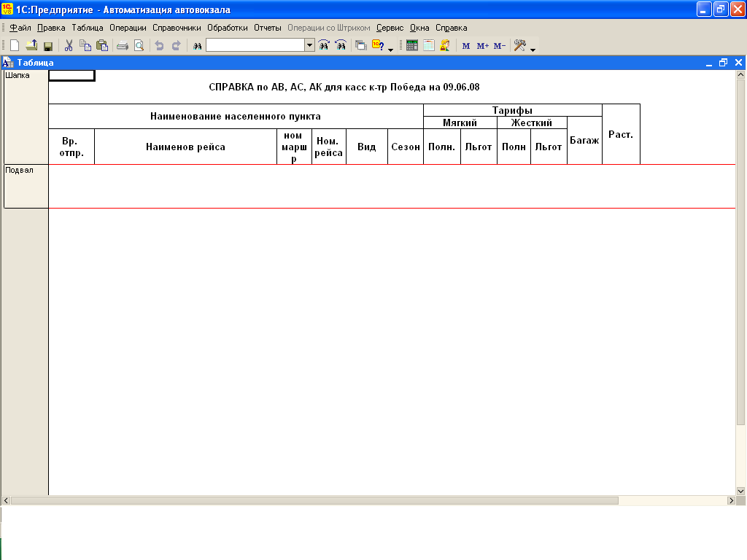Image resolution: width=747 pixels, height=560 pixels.
Task: Click the M memory button
Action: (x=466, y=46)
